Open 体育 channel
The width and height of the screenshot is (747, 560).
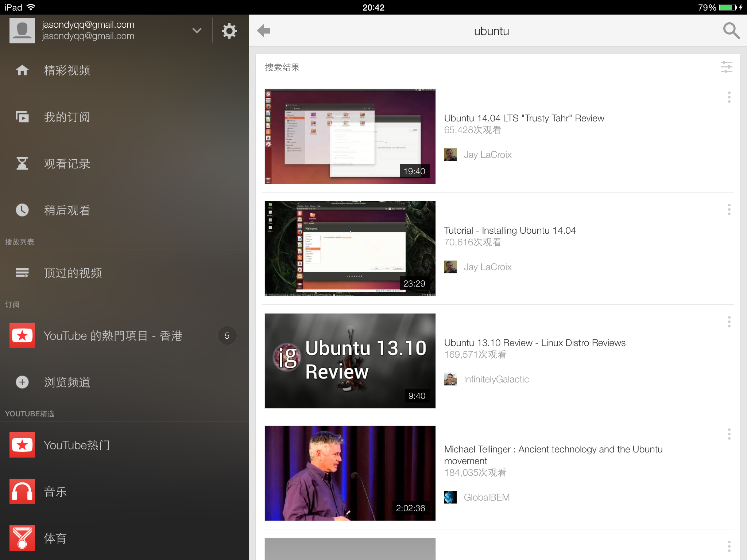coord(124,538)
